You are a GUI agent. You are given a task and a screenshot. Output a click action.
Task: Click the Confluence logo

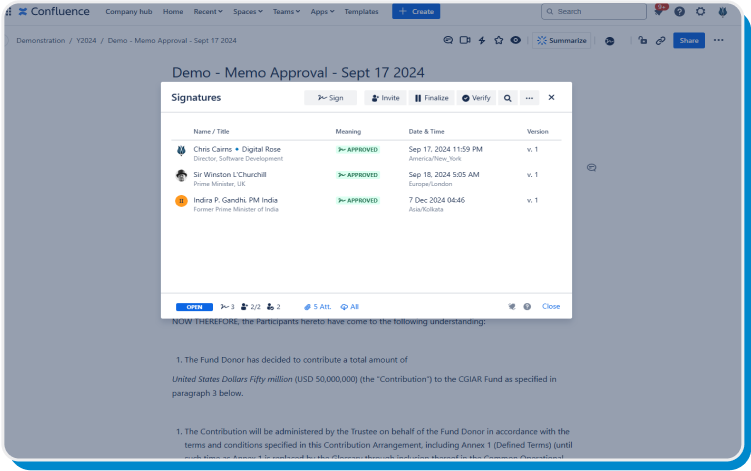coord(54,11)
